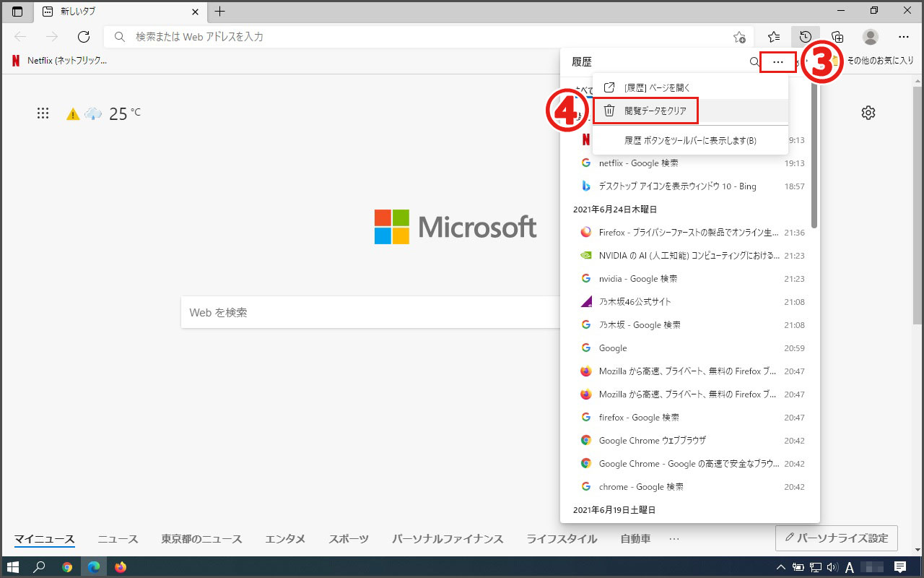924x578 pixels.
Task: Switch to 東京都のニュース tab
Action: pyautogui.click(x=201, y=539)
